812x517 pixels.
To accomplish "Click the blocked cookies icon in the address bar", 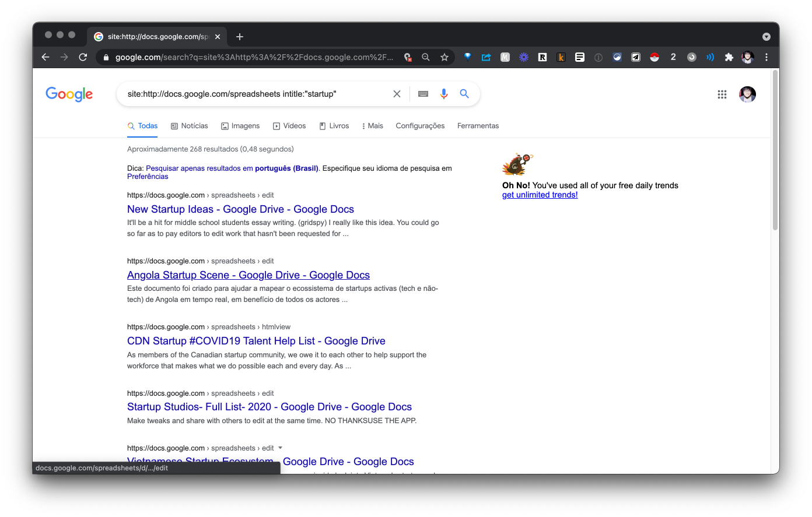I will point(408,57).
